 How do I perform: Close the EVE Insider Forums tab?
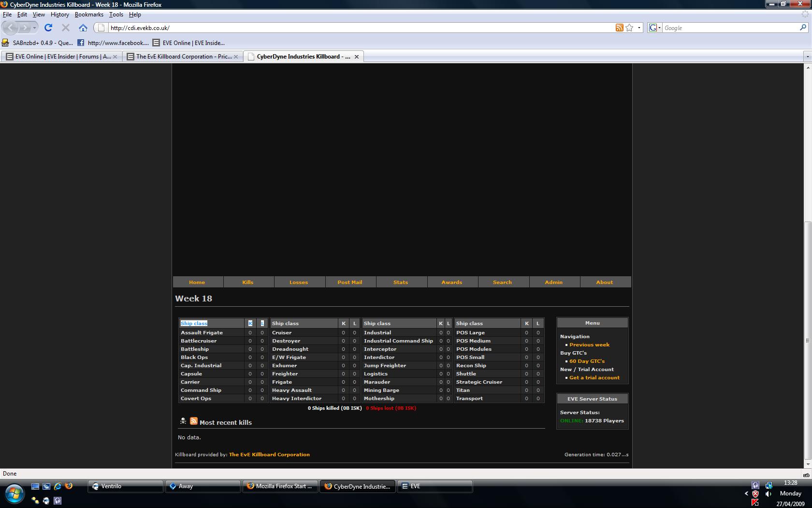click(115, 57)
